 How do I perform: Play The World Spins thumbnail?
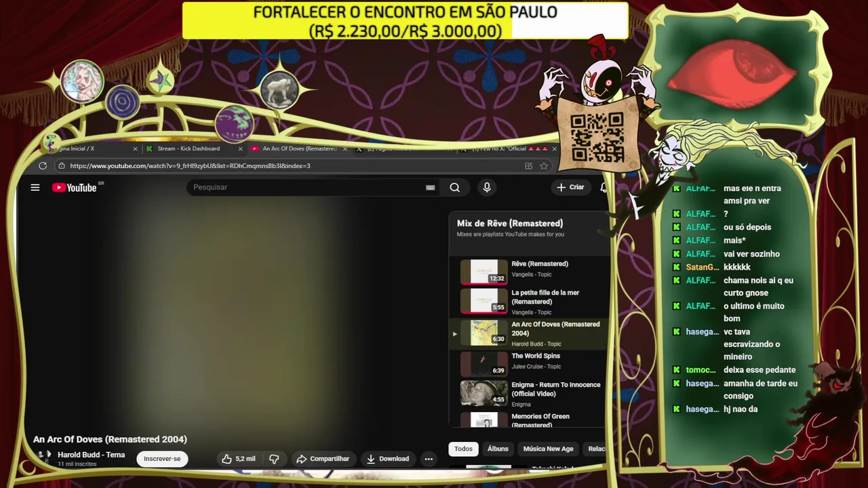tap(484, 364)
